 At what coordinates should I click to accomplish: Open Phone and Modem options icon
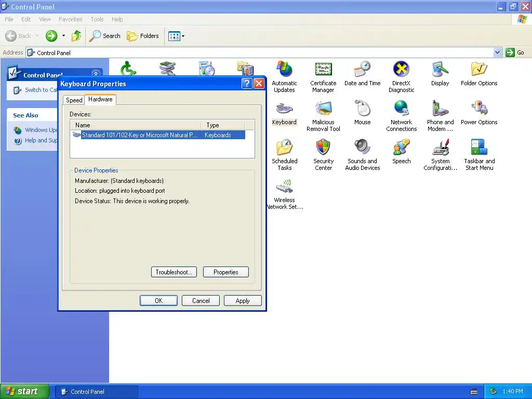pos(440,116)
